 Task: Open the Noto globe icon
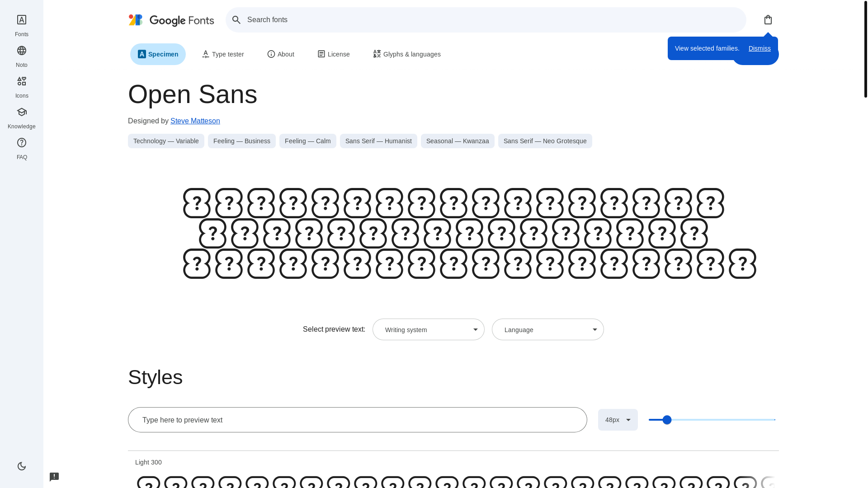point(22,51)
